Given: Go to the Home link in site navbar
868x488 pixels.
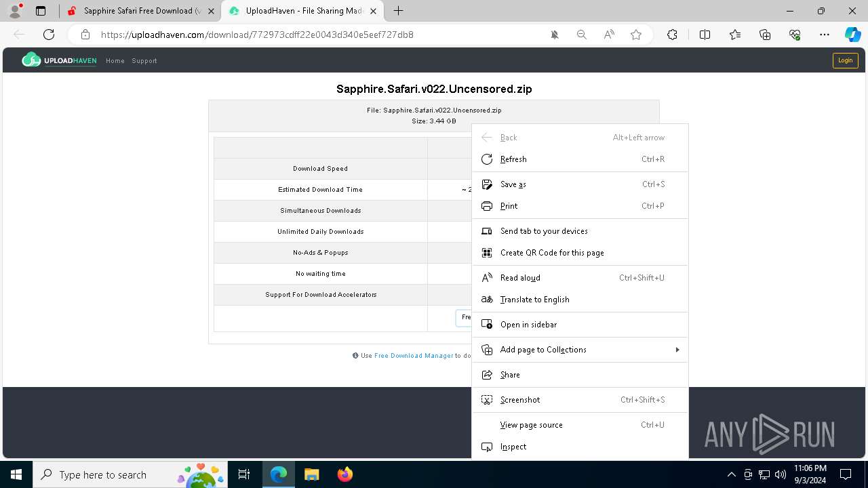Looking at the screenshot, I should [115, 61].
